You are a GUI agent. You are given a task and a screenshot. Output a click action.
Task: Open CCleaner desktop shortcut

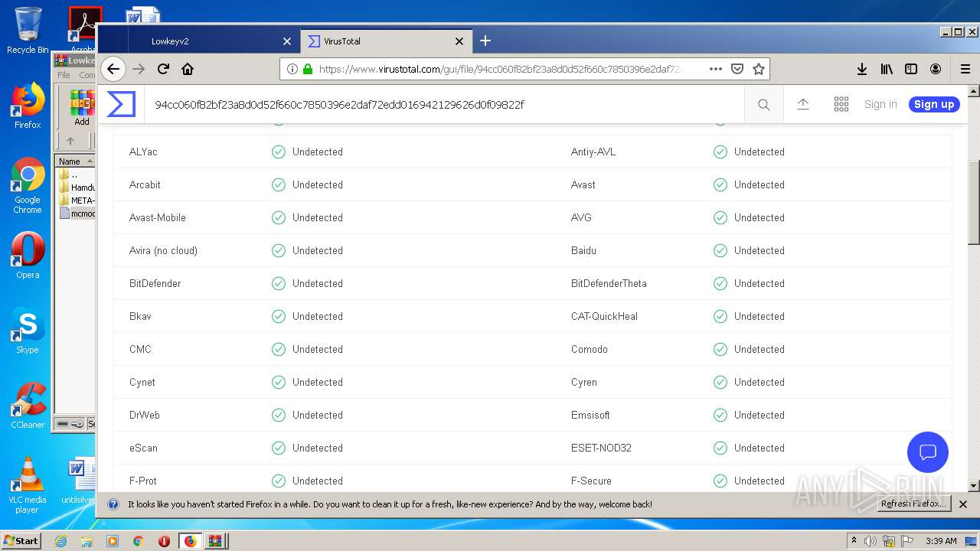click(28, 406)
